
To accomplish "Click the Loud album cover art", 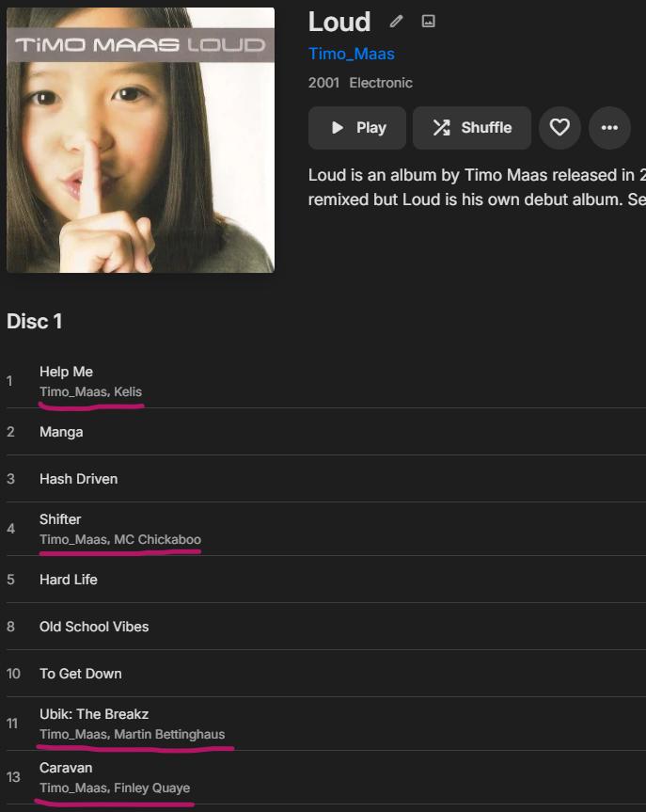I will click(x=141, y=140).
